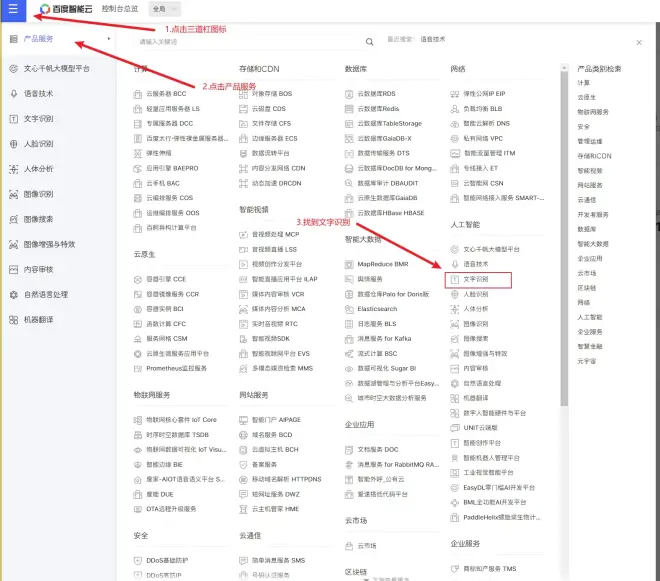Viewport: 660px width, 581px height.
Task: Click the icon beside sidebar 内容审核
Action: [13, 269]
